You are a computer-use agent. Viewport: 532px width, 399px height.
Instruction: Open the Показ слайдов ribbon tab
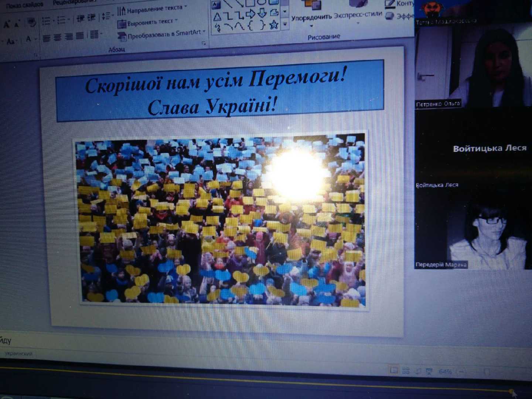[24, 5]
